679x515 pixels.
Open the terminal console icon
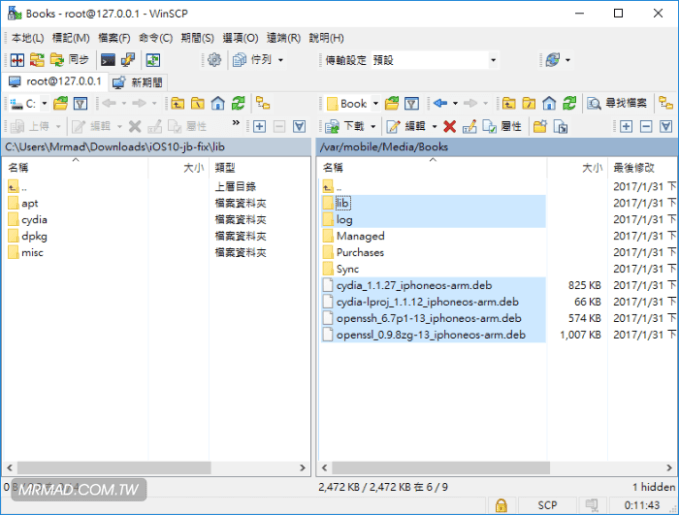coord(107,60)
